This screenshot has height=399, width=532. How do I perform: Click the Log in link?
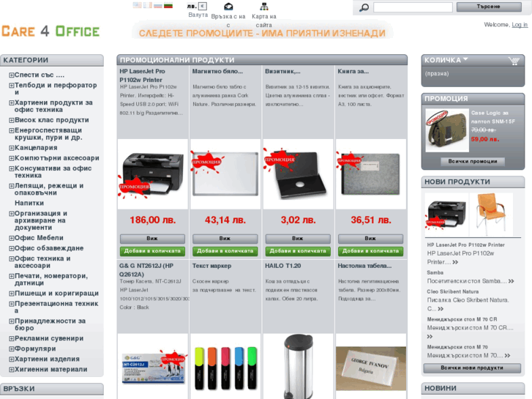coord(520,25)
